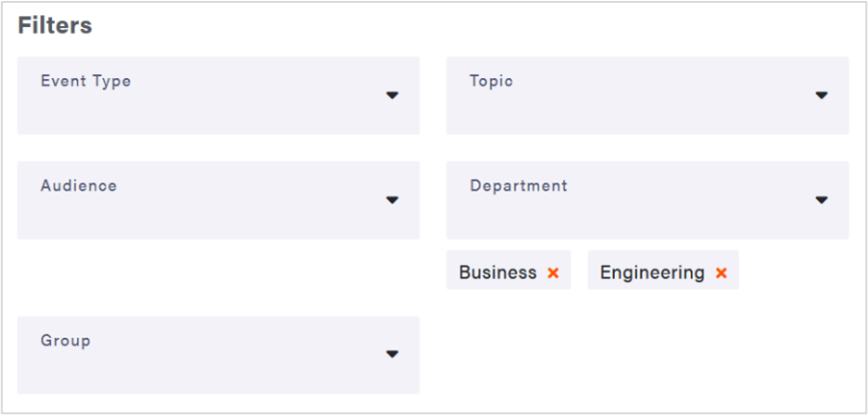Click the Topic dropdown arrow
Viewport: 868px width, 415px height.
(x=821, y=95)
